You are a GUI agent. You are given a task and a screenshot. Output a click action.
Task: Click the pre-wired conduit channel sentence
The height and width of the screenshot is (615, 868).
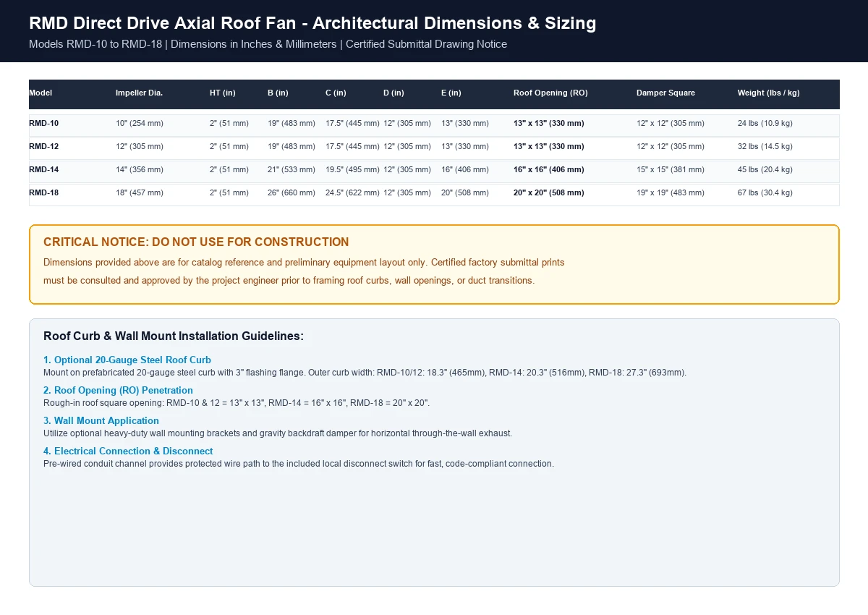pyautogui.click(x=299, y=464)
